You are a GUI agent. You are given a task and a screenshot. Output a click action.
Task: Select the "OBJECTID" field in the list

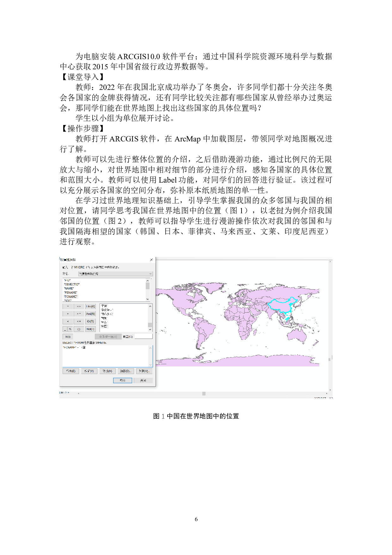click(x=72, y=284)
